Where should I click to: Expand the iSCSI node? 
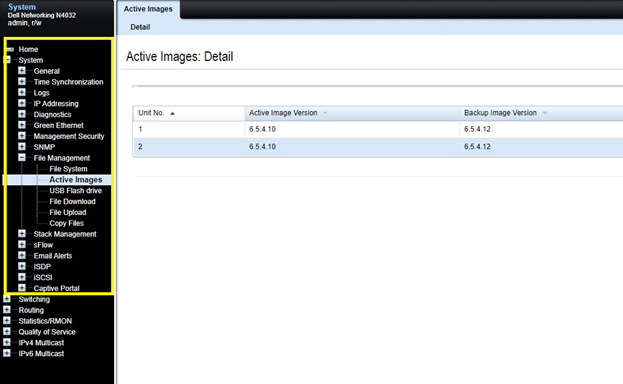click(22, 277)
